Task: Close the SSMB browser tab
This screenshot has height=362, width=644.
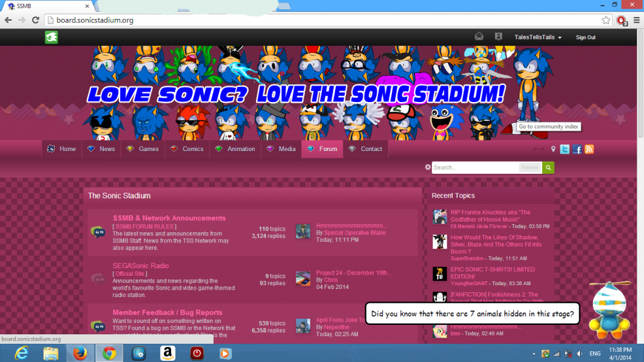Action: pyautogui.click(x=87, y=6)
